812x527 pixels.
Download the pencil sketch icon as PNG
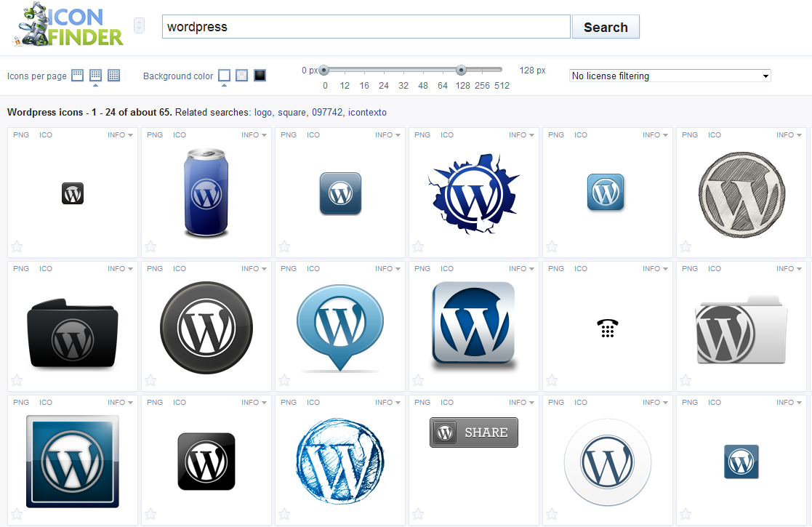(690, 134)
